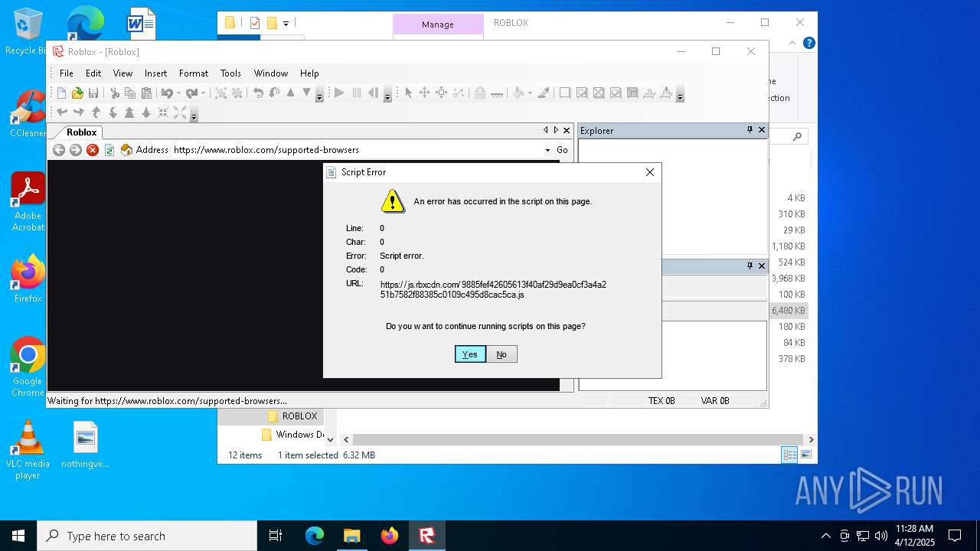
Task: Open the View menu
Action: click(122, 73)
